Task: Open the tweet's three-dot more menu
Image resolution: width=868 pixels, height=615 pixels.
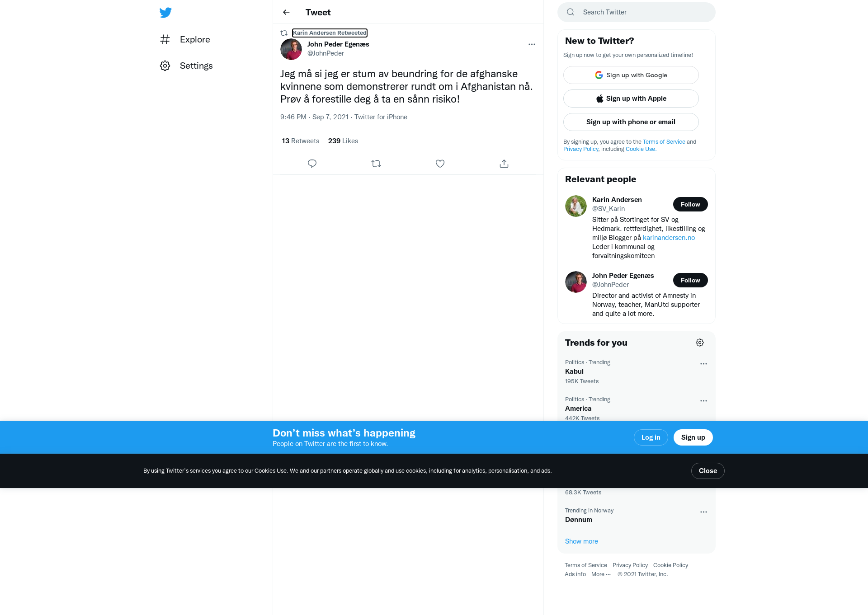Action: 532,44
